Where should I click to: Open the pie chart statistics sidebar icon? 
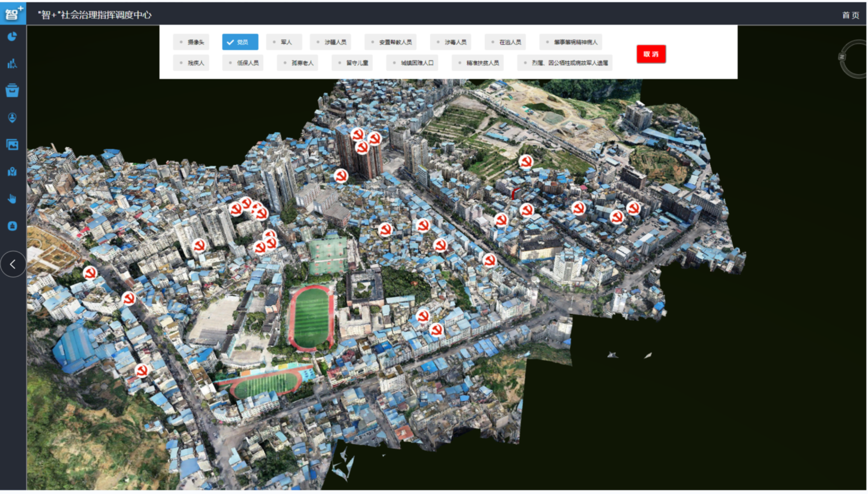coord(12,37)
